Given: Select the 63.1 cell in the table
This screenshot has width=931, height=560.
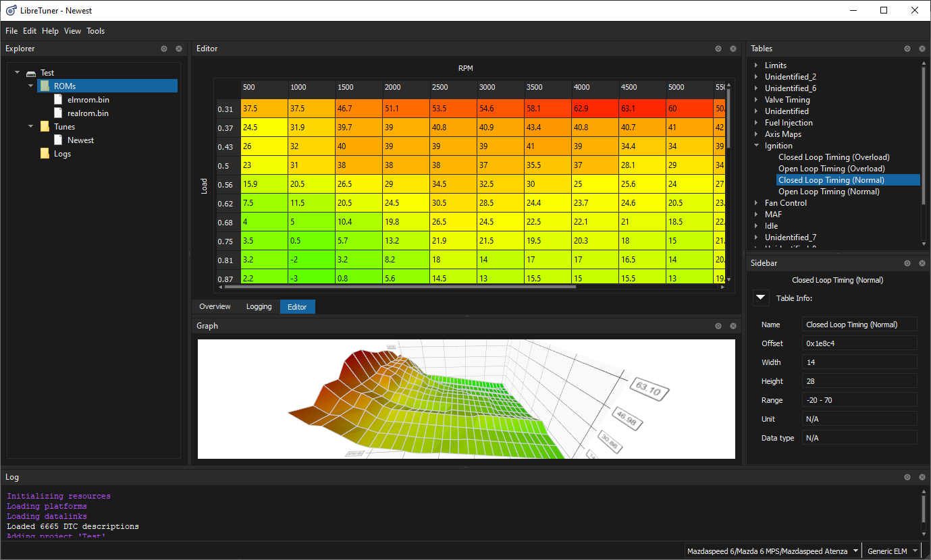Looking at the screenshot, I should [x=642, y=109].
